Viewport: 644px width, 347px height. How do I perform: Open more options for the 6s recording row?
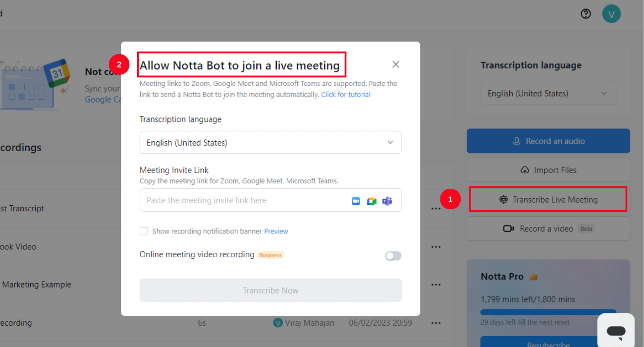pyautogui.click(x=436, y=323)
